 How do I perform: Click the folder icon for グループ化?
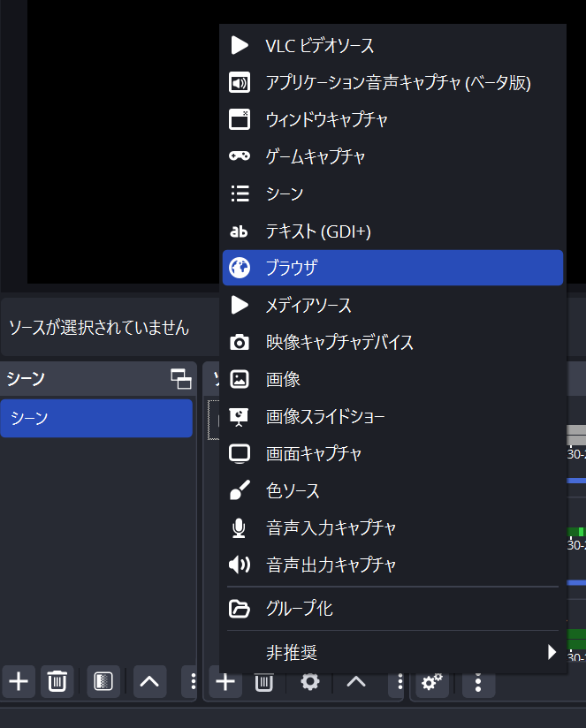click(240, 609)
